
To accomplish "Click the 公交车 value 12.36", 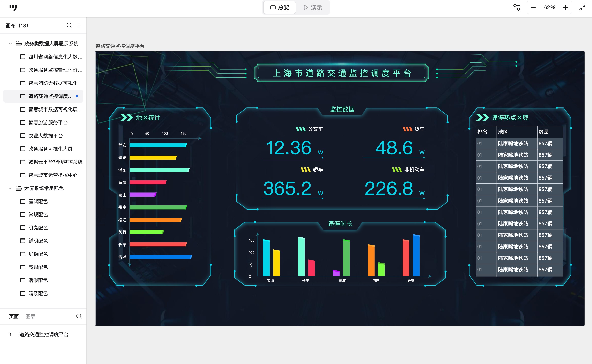I will (x=289, y=147).
